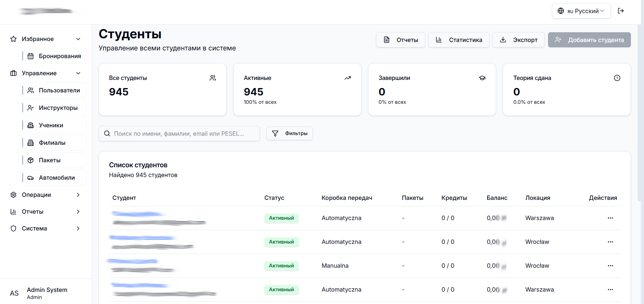Click the search magnifier icon in search bar
Viewport: 644px width, 304px height.
tap(107, 133)
